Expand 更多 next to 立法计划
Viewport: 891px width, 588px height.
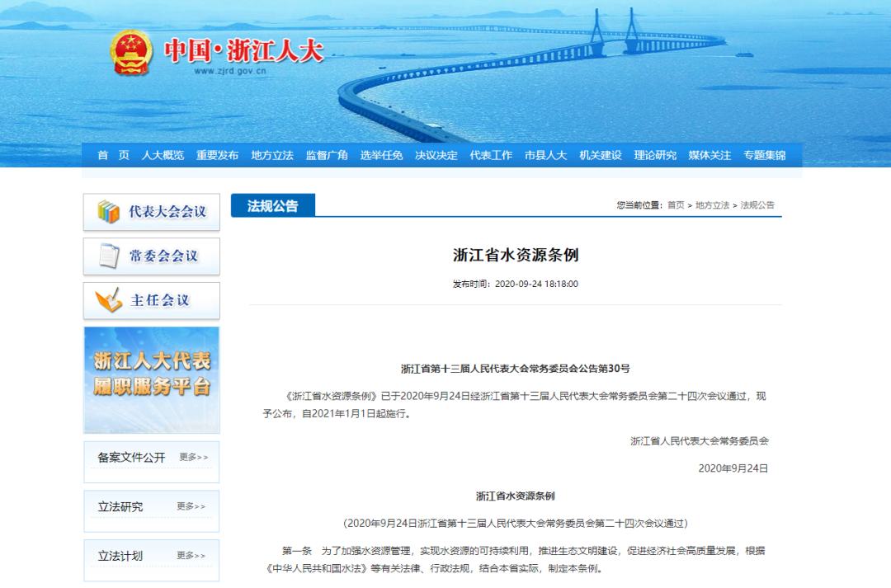point(191,556)
